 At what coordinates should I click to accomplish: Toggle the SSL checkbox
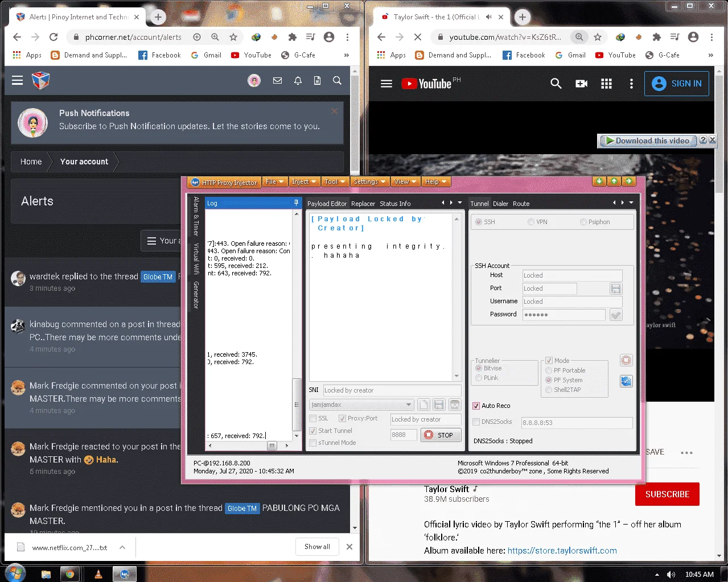(x=312, y=418)
